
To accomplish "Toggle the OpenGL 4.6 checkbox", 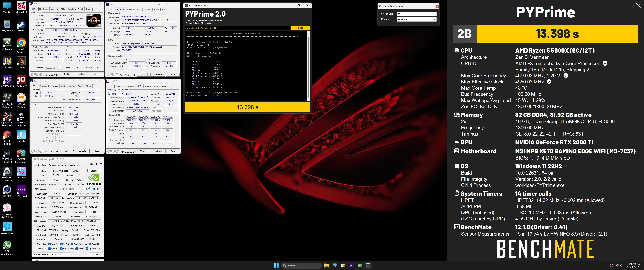I will [87, 248].
